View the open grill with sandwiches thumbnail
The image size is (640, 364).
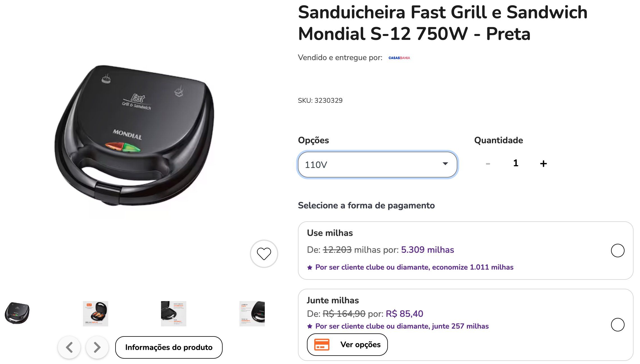tap(96, 313)
